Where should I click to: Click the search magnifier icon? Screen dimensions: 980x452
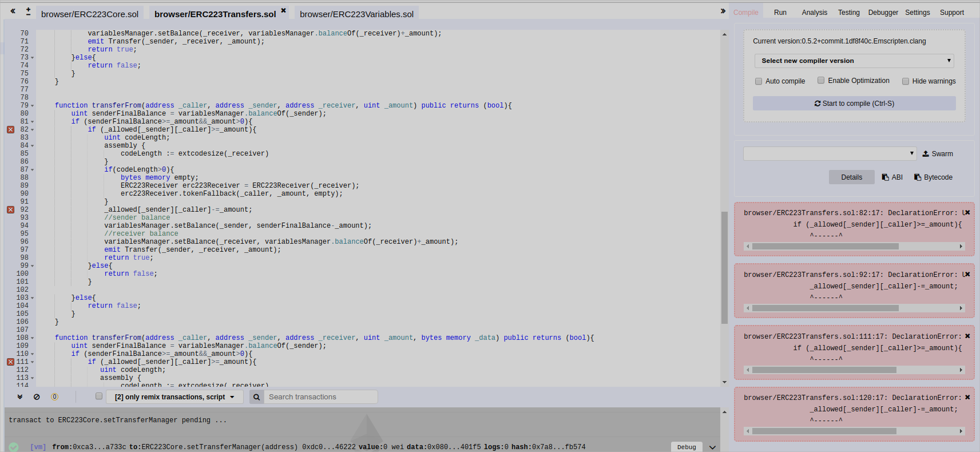click(x=256, y=397)
